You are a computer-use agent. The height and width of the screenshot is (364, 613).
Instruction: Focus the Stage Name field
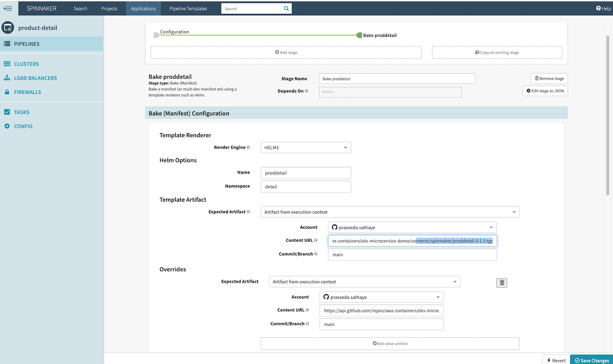pos(397,79)
